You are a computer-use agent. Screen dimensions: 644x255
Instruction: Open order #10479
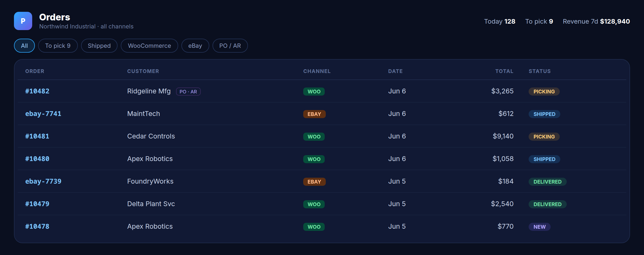[x=37, y=204]
